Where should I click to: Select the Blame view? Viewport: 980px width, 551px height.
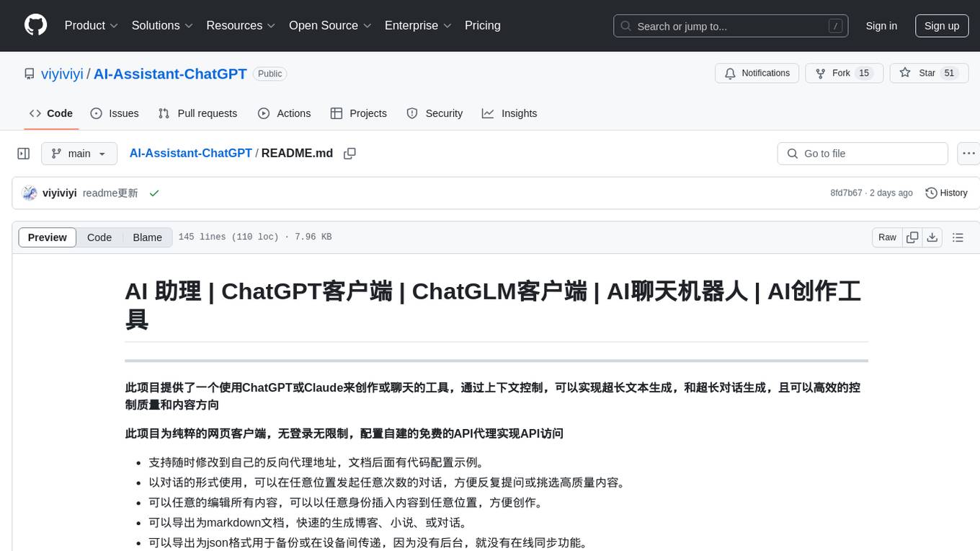tap(147, 237)
